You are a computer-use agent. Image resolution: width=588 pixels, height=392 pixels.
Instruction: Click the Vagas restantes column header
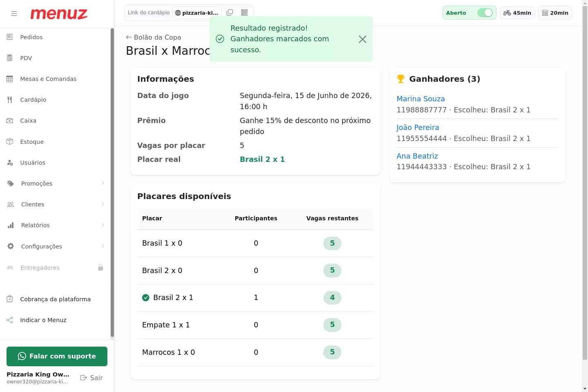tap(332, 218)
